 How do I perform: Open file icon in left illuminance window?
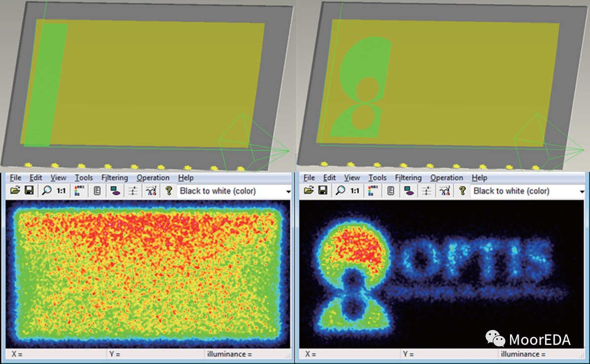(15, 191)
